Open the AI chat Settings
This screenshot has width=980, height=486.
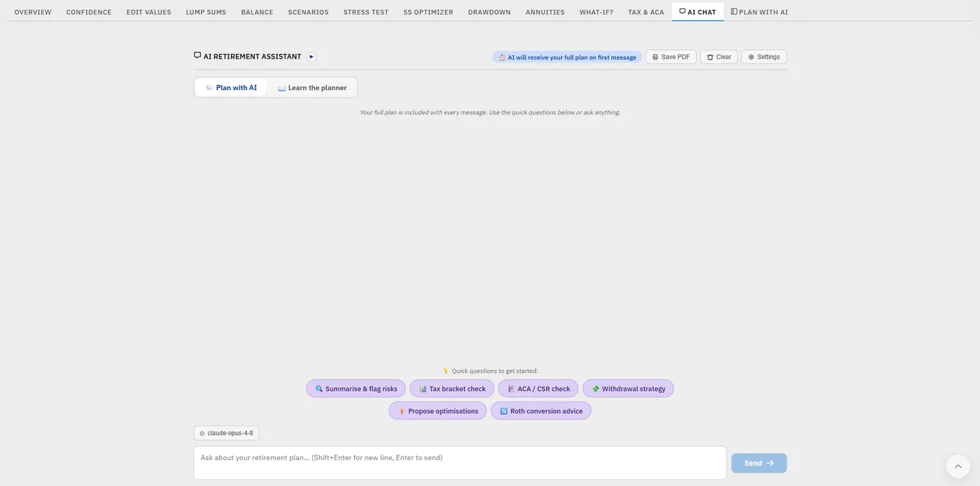pyautogui.click(x=764, y=57)
